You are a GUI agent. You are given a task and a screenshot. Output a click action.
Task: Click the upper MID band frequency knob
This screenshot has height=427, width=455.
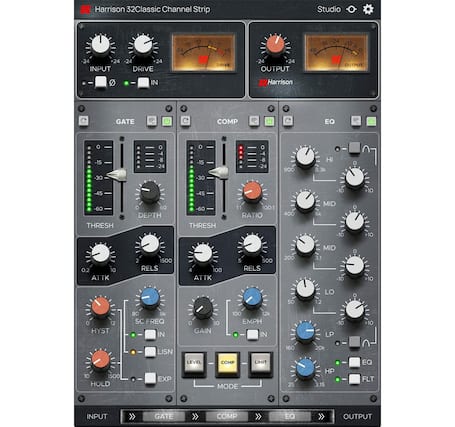point(305,202)
